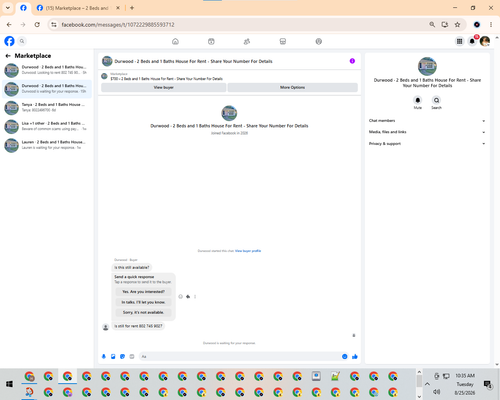The height and width of the screenshot is (400, 500).
Task: Click the Chrome back button
Action: click(9, 25)
